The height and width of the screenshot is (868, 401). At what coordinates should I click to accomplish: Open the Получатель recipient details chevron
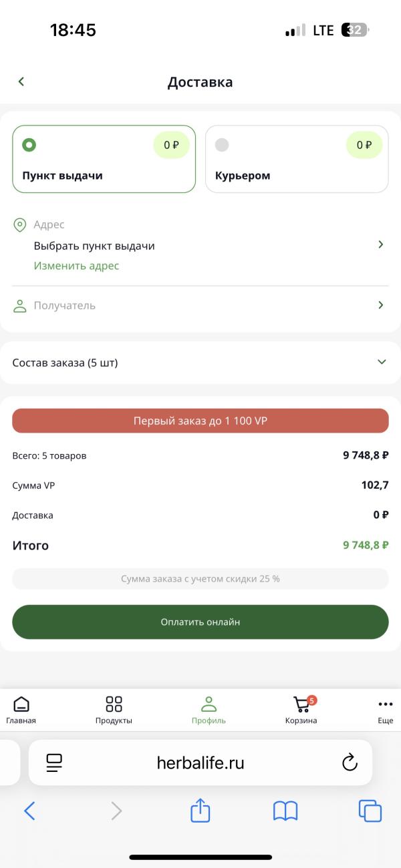point(381,305)
